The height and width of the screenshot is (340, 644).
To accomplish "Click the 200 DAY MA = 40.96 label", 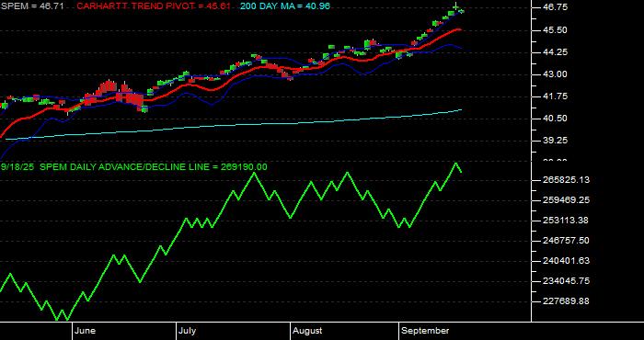I will [x=284, y=6].
